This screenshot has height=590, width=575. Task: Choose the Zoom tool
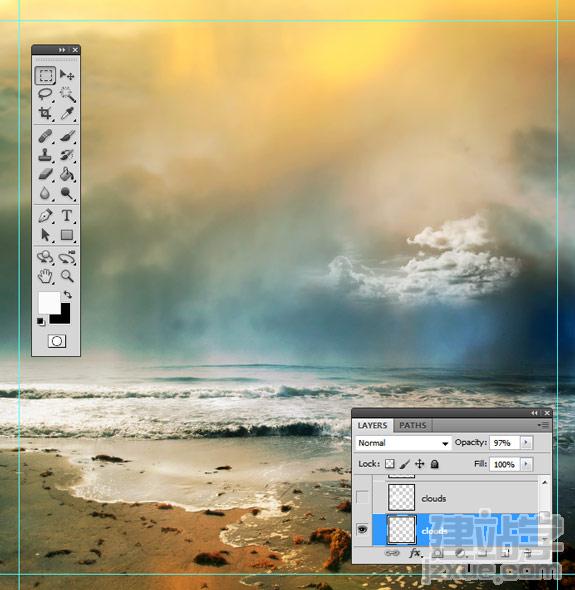67,276
